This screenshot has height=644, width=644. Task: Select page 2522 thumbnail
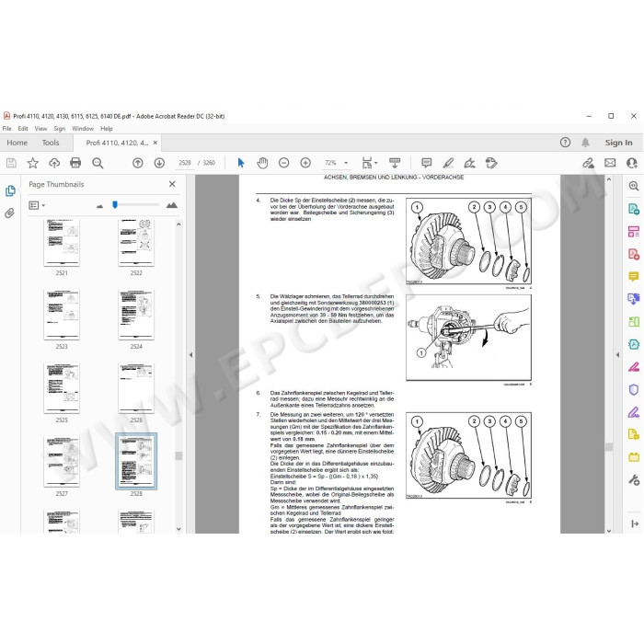[x=136, y=242]
